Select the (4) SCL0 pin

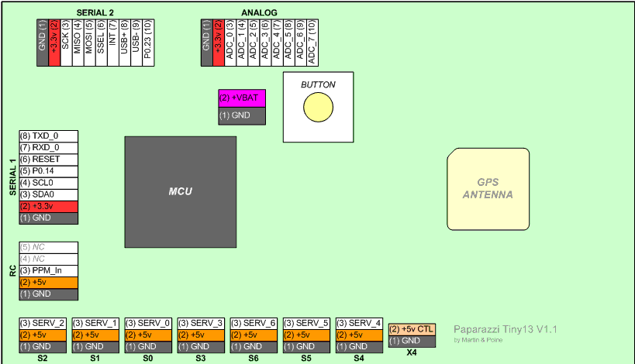(49, 183)
